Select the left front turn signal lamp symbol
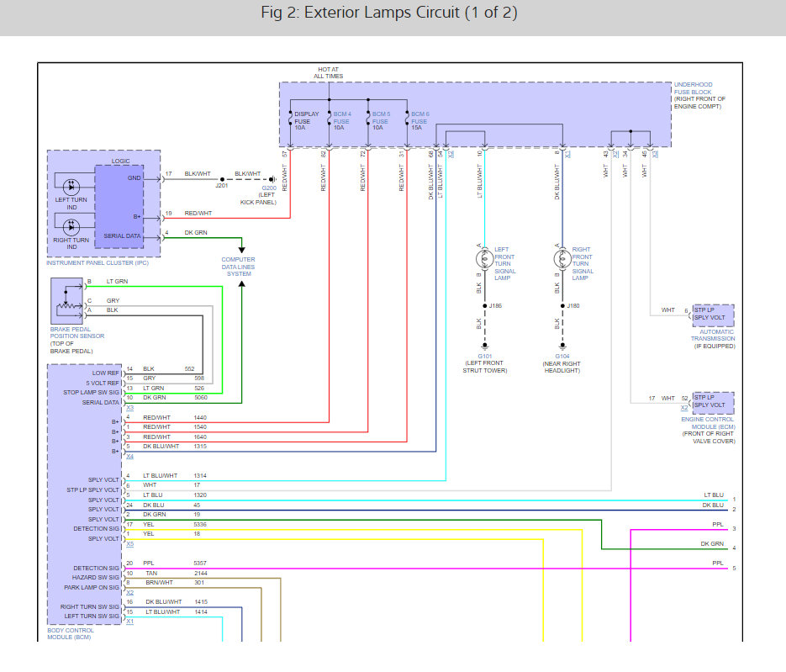The image size is (786, 672). (484, 259)
